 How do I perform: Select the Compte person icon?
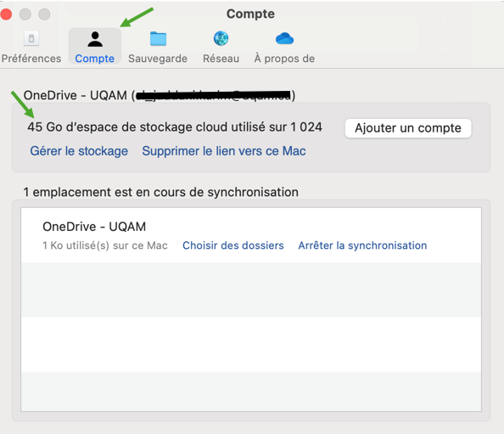pyautogui.click(x=95, y=39)
